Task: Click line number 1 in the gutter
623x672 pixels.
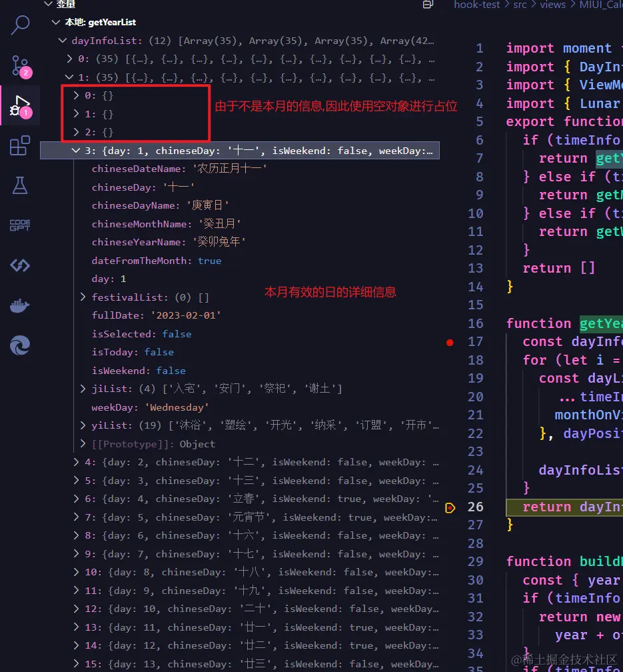Action: [480, 49]
